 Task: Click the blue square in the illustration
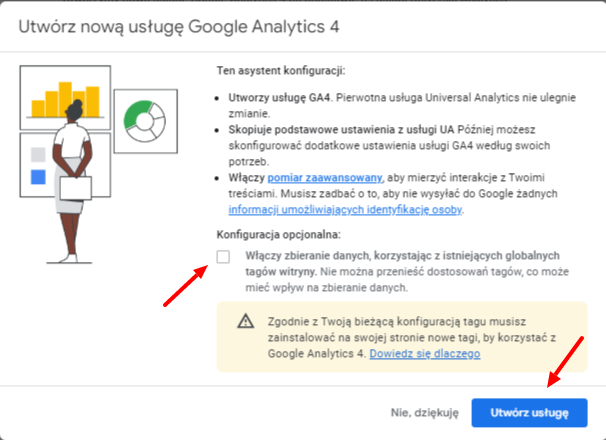[38, 177]
